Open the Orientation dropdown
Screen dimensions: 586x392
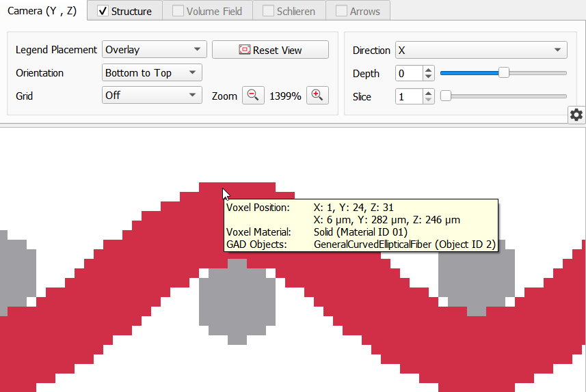pyautogui.click(x=152, y=73)
